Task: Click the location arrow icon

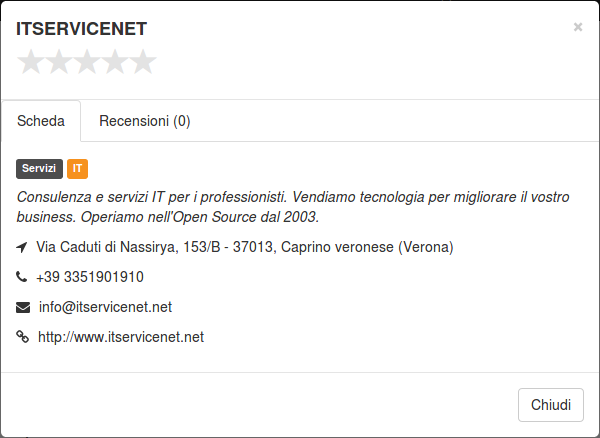Action: tap(22, 247)
